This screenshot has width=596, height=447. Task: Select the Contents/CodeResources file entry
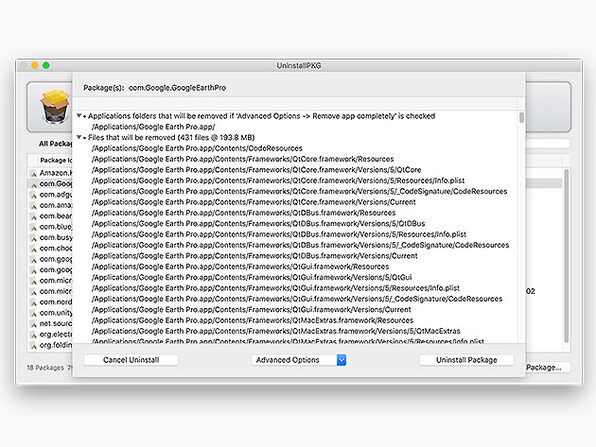(x=197, y=148)
